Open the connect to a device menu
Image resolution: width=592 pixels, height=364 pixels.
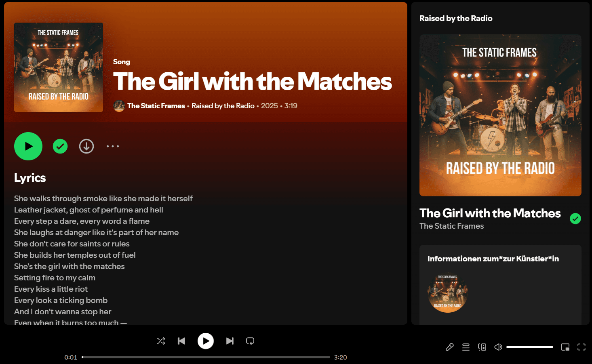coord(482,347)
